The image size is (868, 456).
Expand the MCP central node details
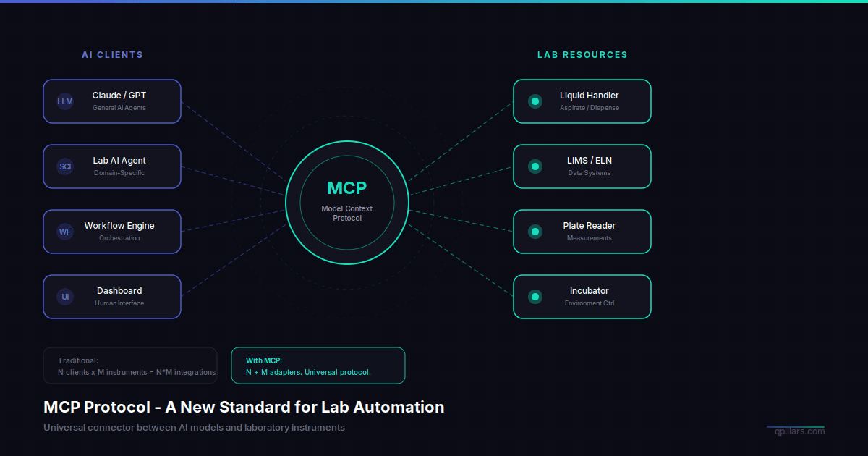[x=347, y=203]
